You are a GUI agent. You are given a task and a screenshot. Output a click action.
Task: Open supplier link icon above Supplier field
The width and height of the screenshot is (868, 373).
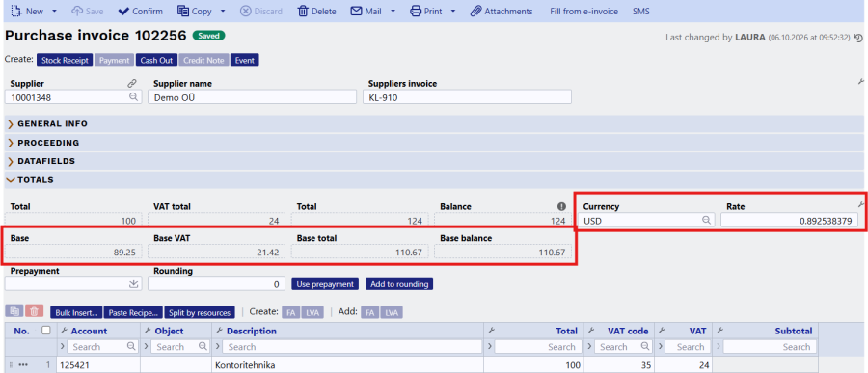pyautogui.click(x=132, y=84)
